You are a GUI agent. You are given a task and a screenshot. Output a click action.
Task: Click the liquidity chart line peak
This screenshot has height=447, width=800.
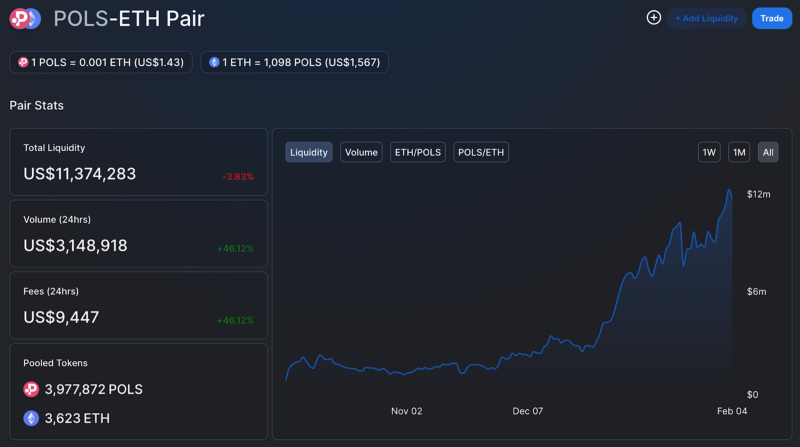tap(729, 190)
